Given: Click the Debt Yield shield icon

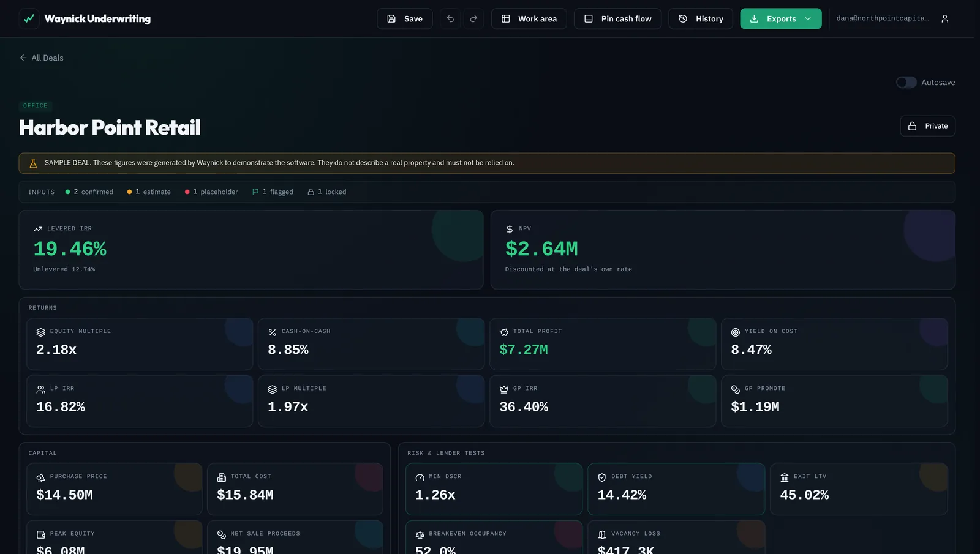Looking at the screenshot, I should 602,477.
